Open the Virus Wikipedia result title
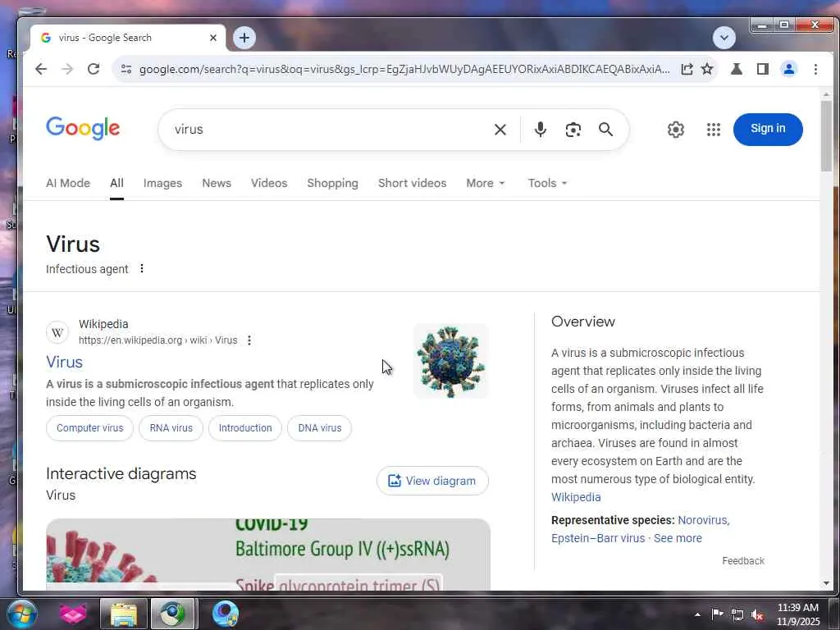Screen dimensions: 840x630 coord(64,362)
